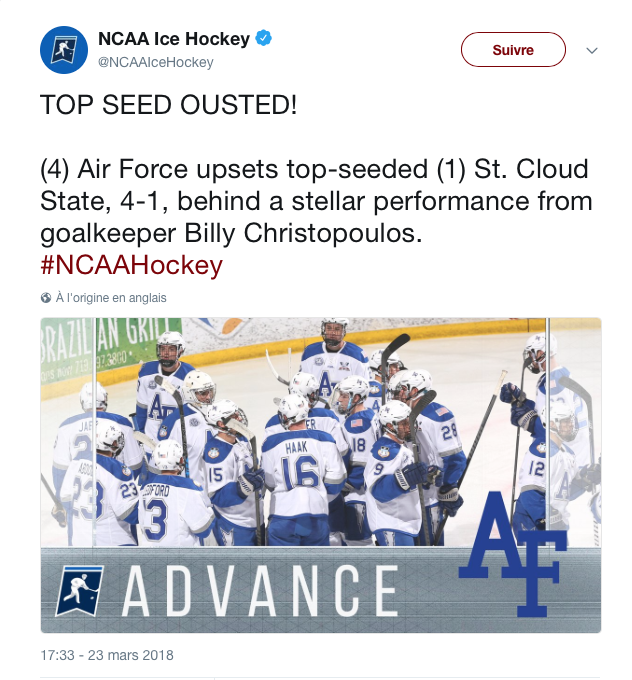Image resolution: width=632 pixels, height=680 pixels.
Task: Click the blue AF logo on image
Action: (x=513, y=554)
